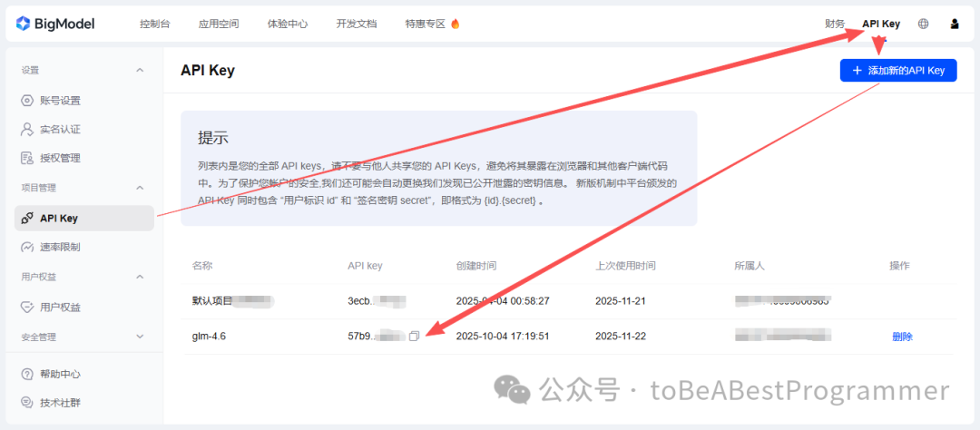Viewport: 980px width, 430px height.
Task: Click the 创建时间 column header
Action: click(x=476, y=266)
